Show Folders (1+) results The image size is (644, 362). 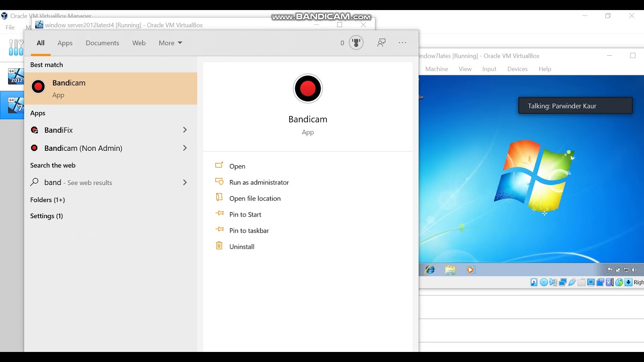click(47, 200)
